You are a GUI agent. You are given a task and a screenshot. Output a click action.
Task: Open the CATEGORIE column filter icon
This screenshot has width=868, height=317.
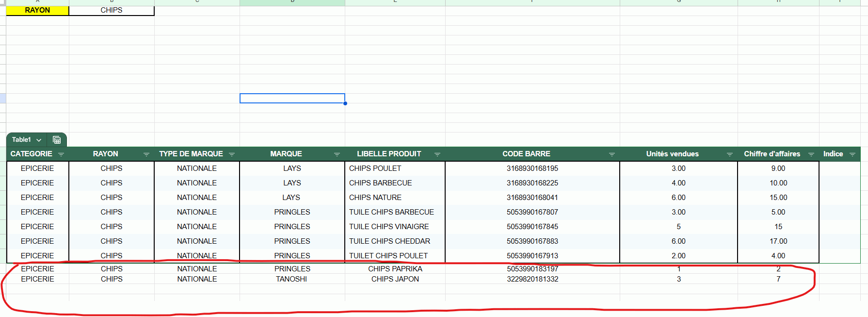pyautogui.click(x=61, y=154)
